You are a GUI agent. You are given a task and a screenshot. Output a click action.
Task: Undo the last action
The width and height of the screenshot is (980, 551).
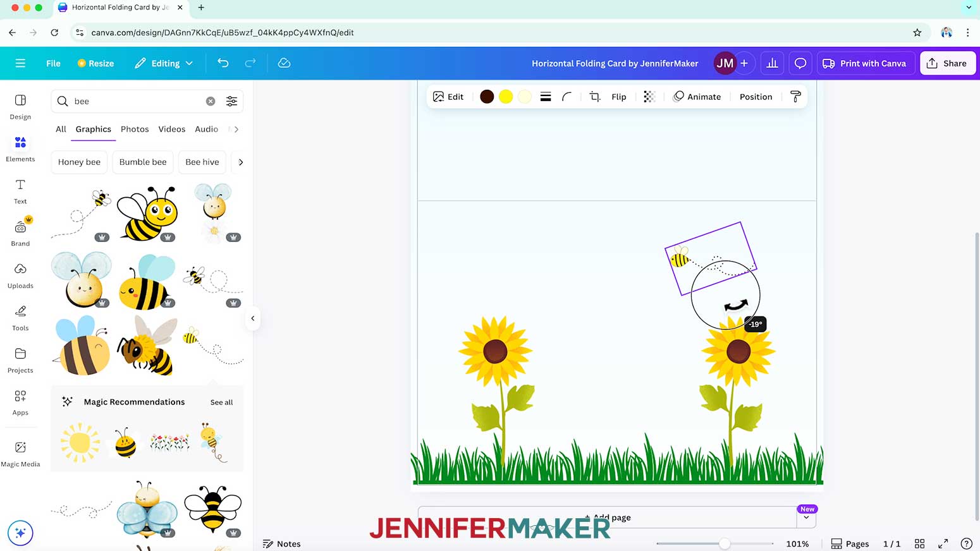[223, 63]
